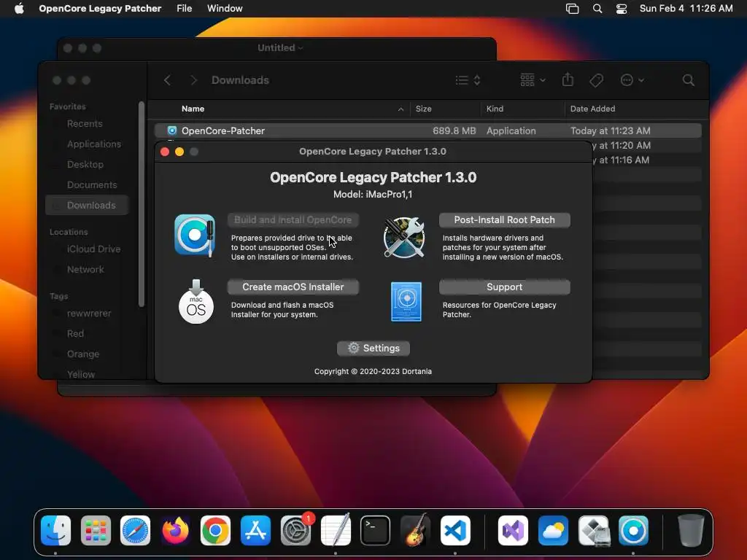This screenshot has height=560, width=747.
Task: Open Spotlight search in menu bar
Action: click(597, 9)
